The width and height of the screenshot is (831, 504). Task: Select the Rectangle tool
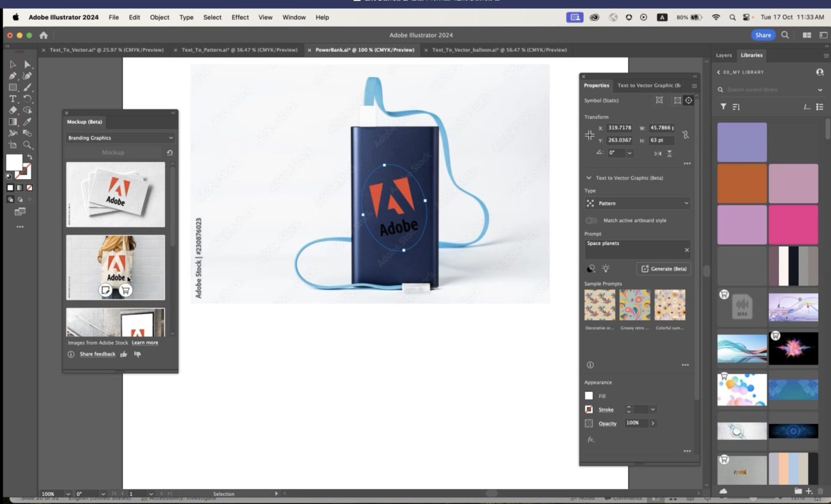13,87
